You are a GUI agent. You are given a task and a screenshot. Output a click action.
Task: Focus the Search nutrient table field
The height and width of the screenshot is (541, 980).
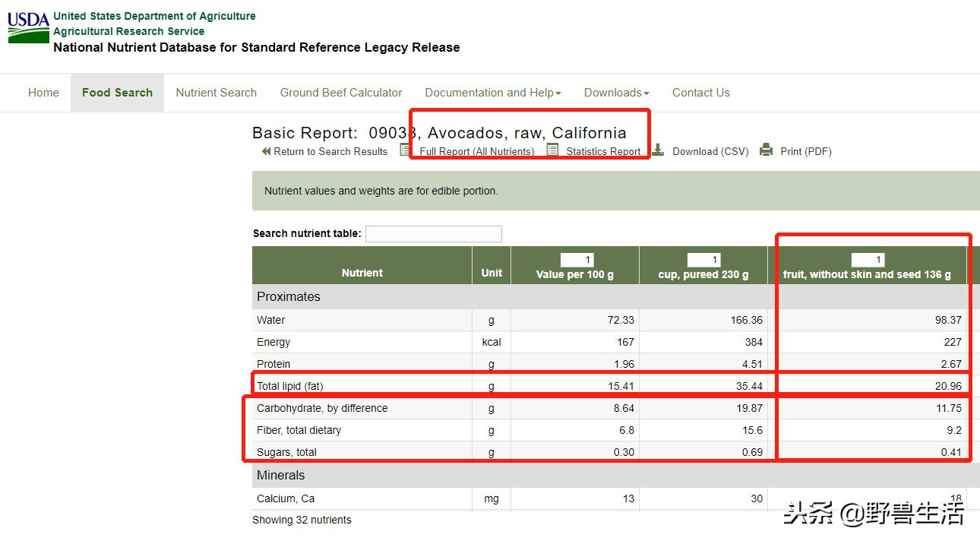coord(433,234)
